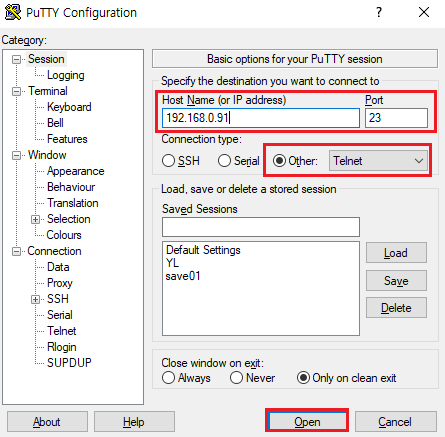Click the About button
This screenshot has height=437, width=445.
pyautogui.click(x=47, y=422)
